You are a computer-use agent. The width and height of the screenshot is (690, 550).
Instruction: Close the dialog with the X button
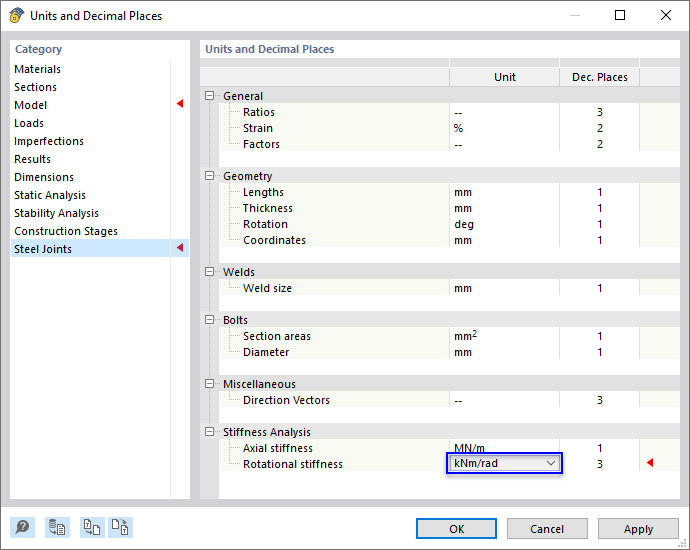point(666,15)
